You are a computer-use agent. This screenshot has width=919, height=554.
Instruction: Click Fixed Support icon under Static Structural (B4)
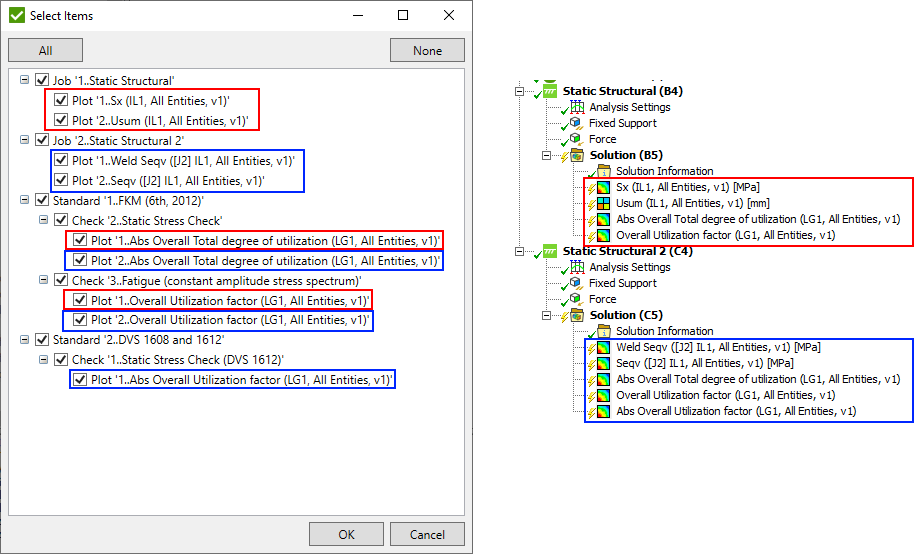(576, 123)
